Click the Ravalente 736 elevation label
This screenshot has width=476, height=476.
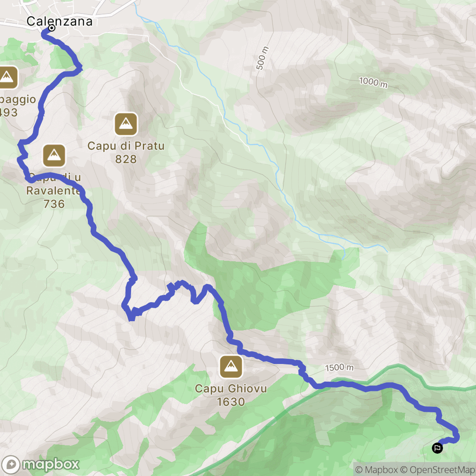54,197
